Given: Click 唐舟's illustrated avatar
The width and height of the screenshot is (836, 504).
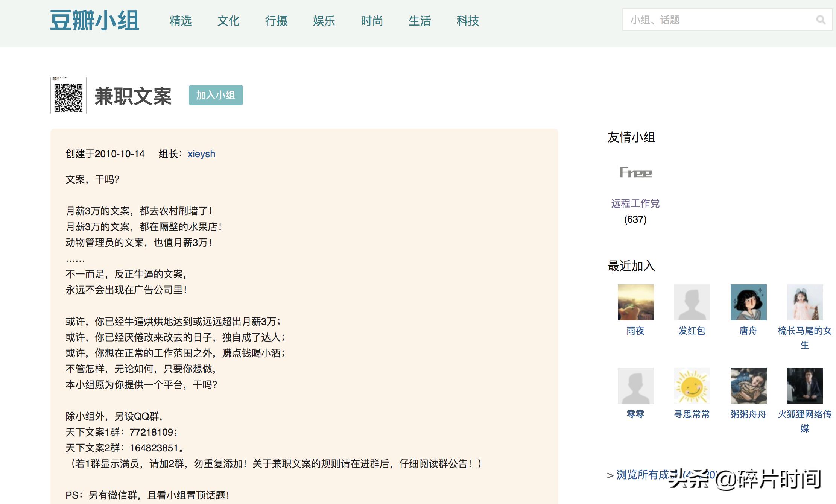Looking at the screenshot, I should (748, 302).
